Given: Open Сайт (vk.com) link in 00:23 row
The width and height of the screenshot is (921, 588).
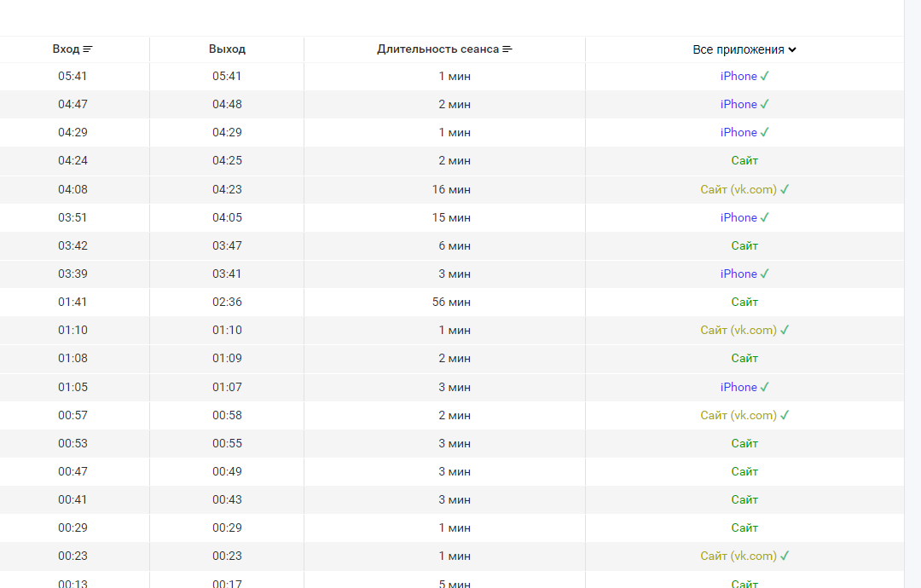Looking at the screenshot, I should [739, 556].
